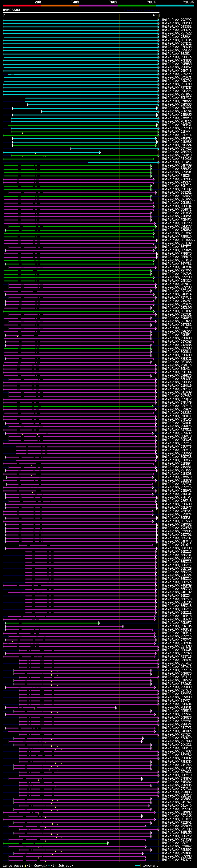Click hit label UniRef100_Q9SBM9

click(176, 687)
